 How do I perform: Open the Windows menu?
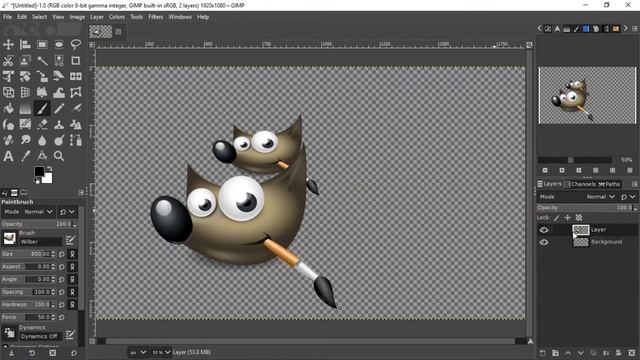point(180,17)
